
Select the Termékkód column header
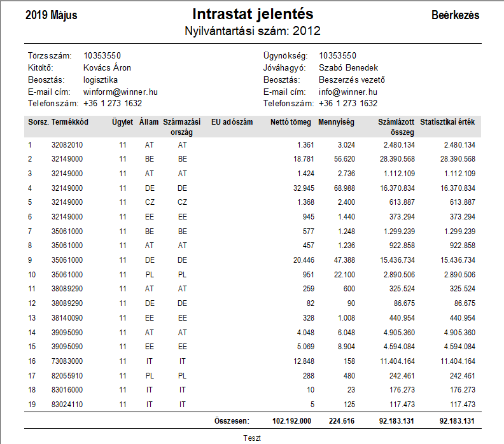click(70, 122)
